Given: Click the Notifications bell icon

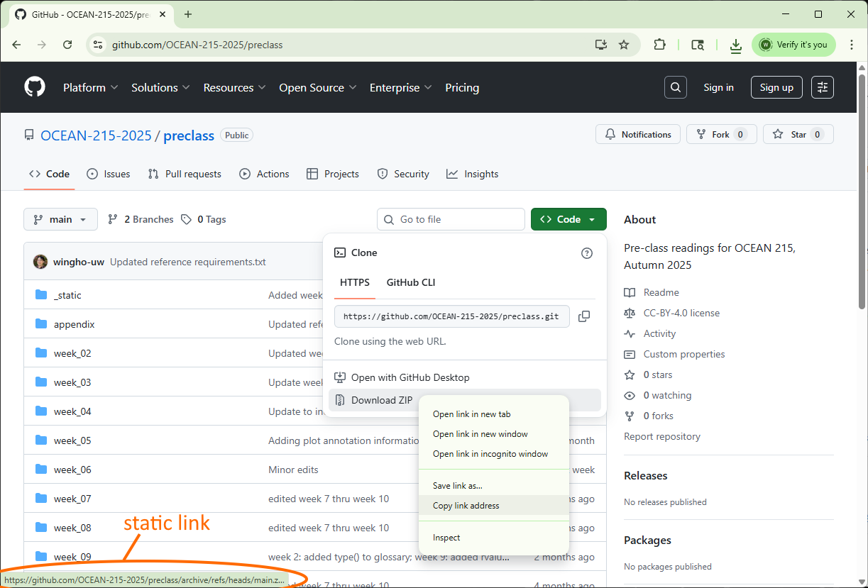Looking at the screenshot, I should point(610,134).
